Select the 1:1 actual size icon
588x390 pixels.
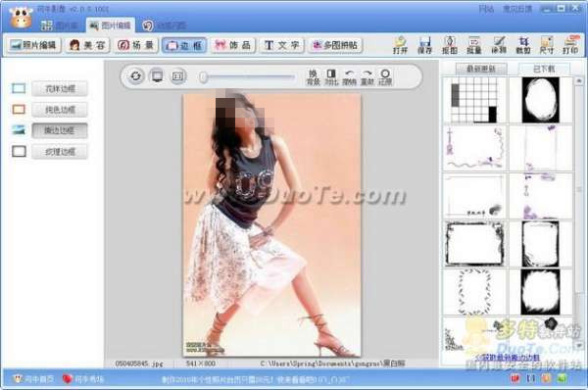point(177,76)
